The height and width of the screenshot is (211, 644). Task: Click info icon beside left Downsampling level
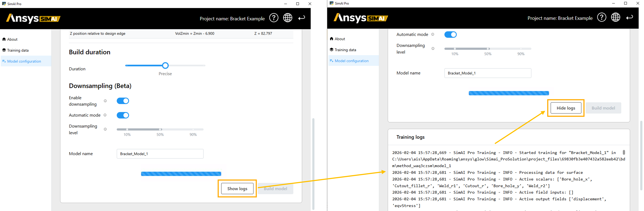tap(105, 129)
